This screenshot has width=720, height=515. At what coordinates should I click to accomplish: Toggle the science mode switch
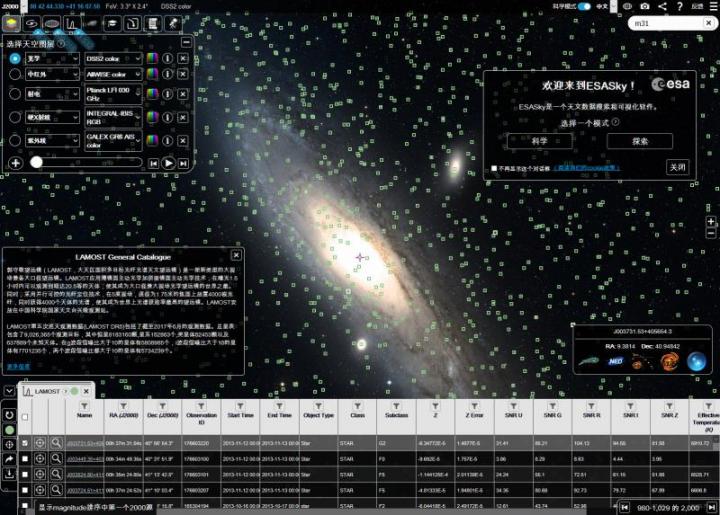[584, 6]
